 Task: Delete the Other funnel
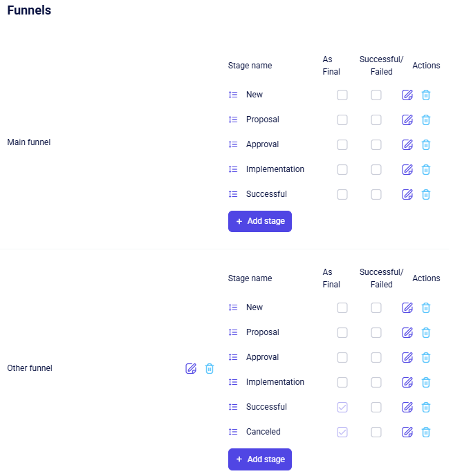tap(210, 369)
